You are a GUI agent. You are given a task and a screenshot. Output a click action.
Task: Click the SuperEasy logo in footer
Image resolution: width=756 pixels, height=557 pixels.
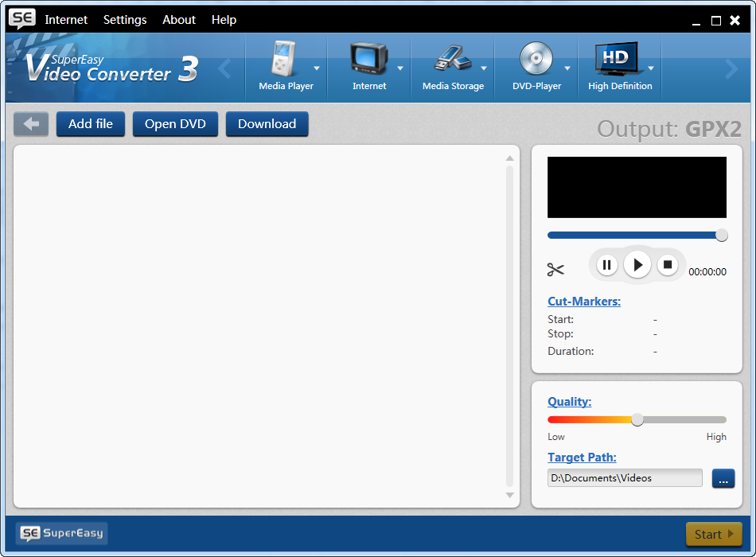point(62,533)
